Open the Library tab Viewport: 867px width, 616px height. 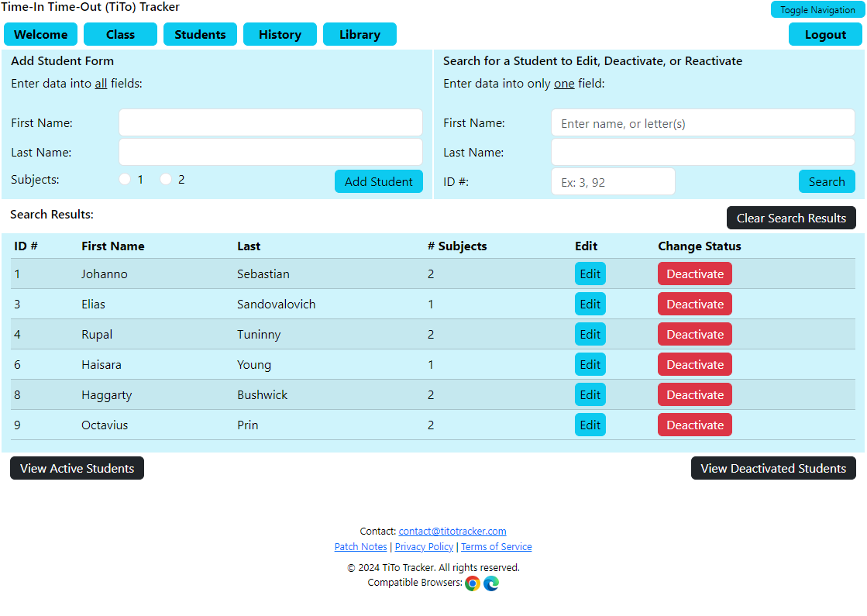[x=360, y=34]
